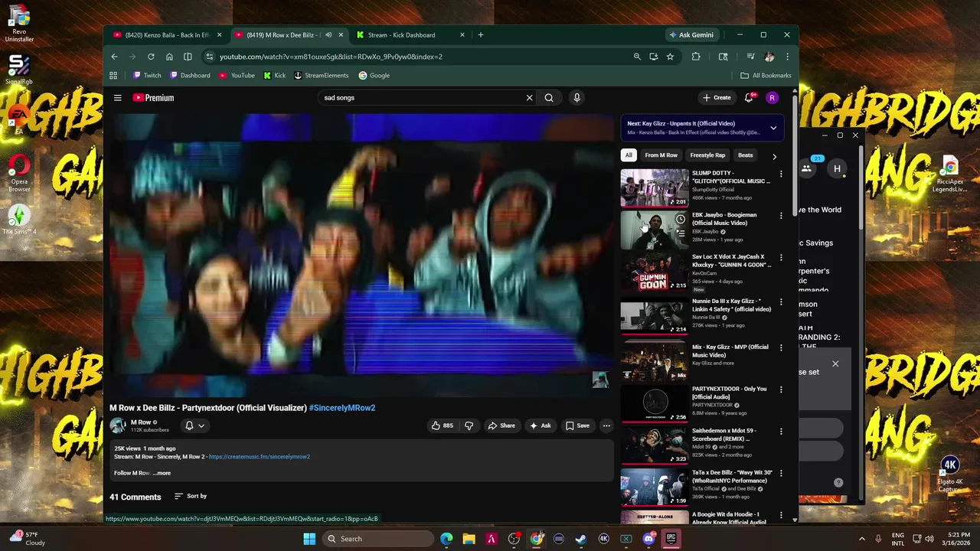Dislike the M Row video

pyautogui.click(x=469, y=425)
